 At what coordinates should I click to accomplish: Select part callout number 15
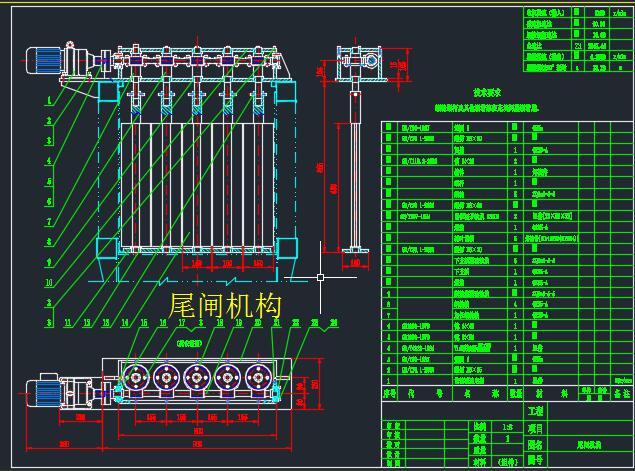[x=144, y=323]
